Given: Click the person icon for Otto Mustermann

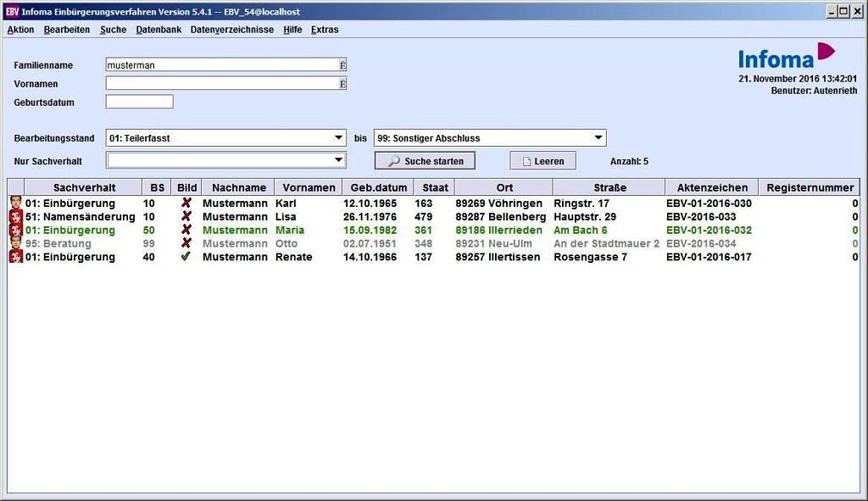Looking at the screenshot, I should click(15, 244).
